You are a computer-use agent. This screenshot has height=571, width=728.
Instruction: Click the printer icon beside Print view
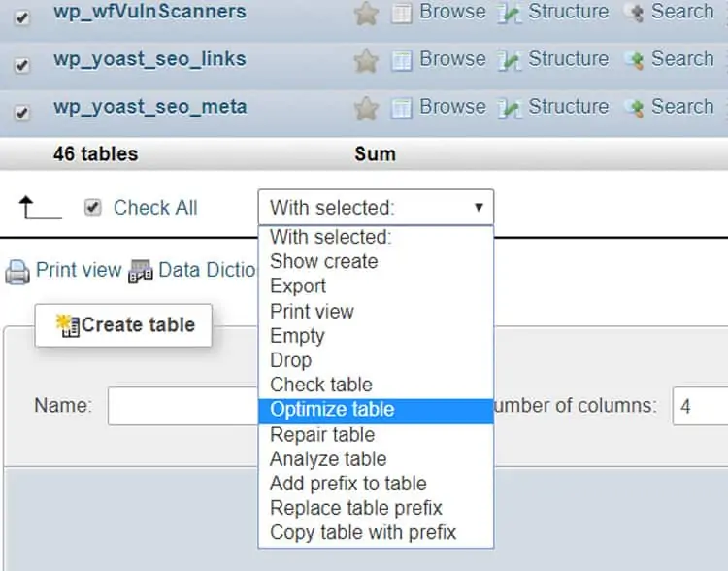point(17,271)
